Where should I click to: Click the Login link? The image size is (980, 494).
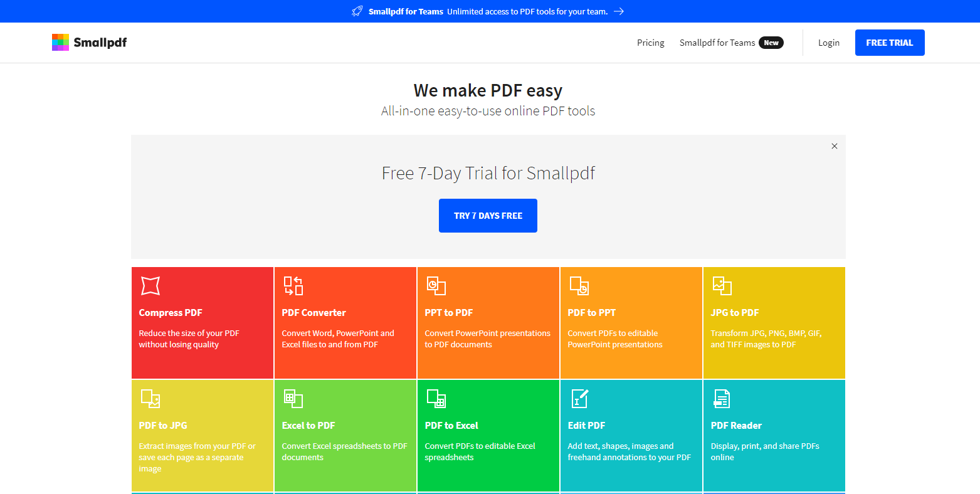pyautogui.click(x=829, y=43)
